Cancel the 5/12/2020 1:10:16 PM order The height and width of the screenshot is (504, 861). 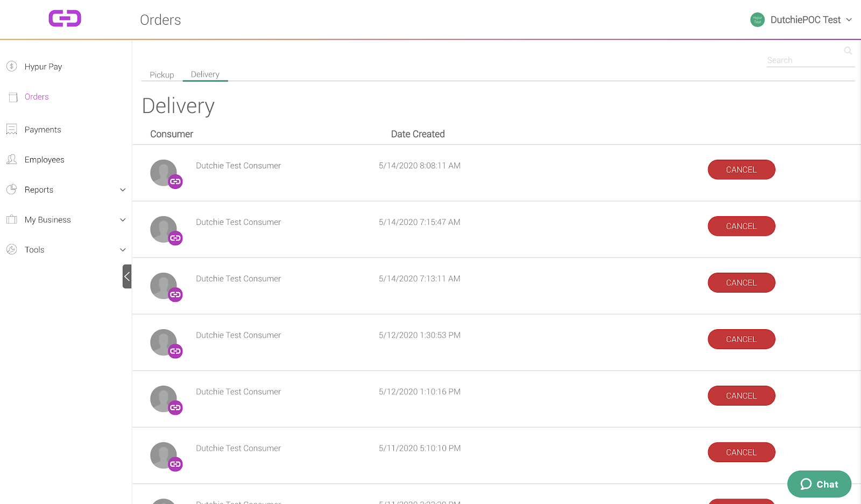(742, 395)
